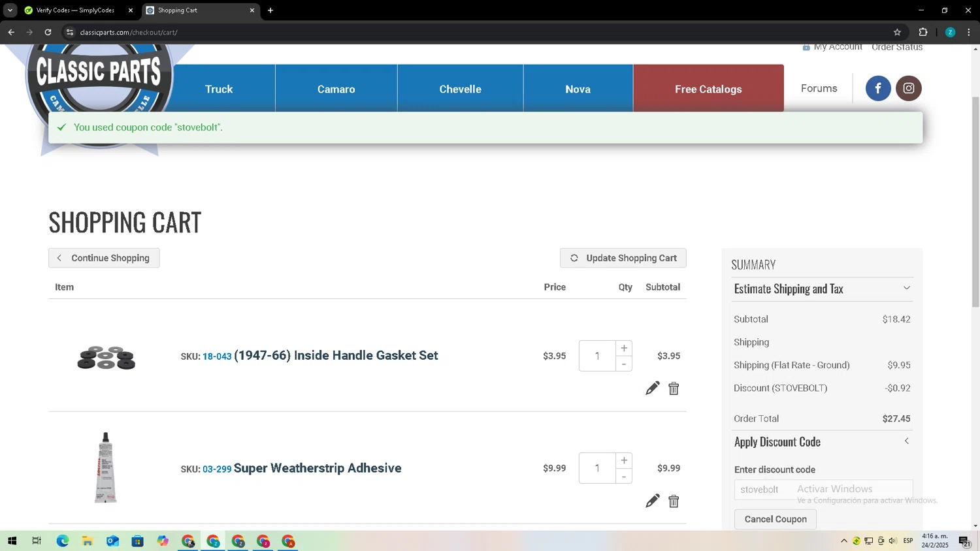Increase quantity of Super Weatherstrip Adhesive
The height and width of the screenshot is (551, 980).
click(624, 460)
